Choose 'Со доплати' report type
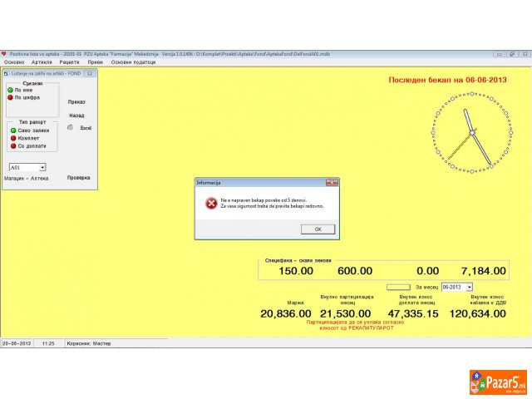This screenshot has width=532, height=399. tap(13, 145)
